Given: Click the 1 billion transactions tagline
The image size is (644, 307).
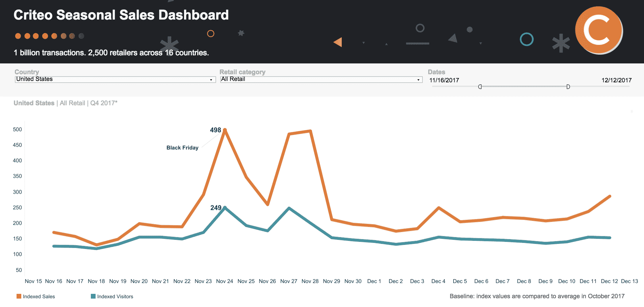Looking at the screenshot, I should pyautogui.click(x=111, y=53).
